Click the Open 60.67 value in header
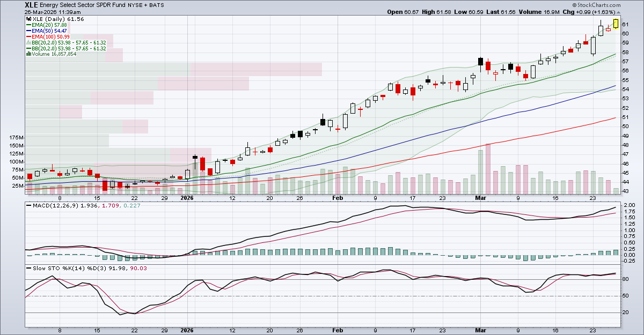 pos(402,12)
